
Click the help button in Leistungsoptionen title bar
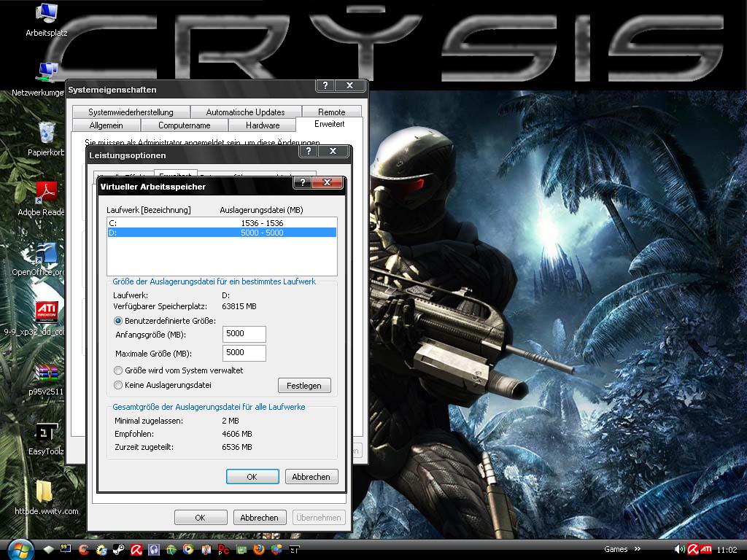[x=309, y=151]
